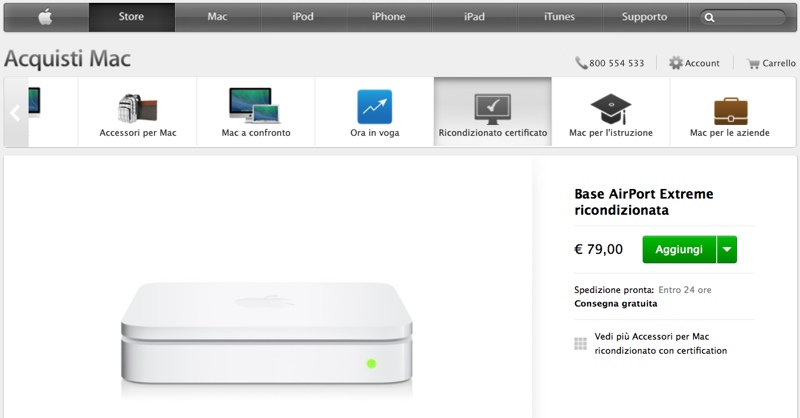Open the iTunes navigation tab
800x418 pixels.
click(560, 17)
